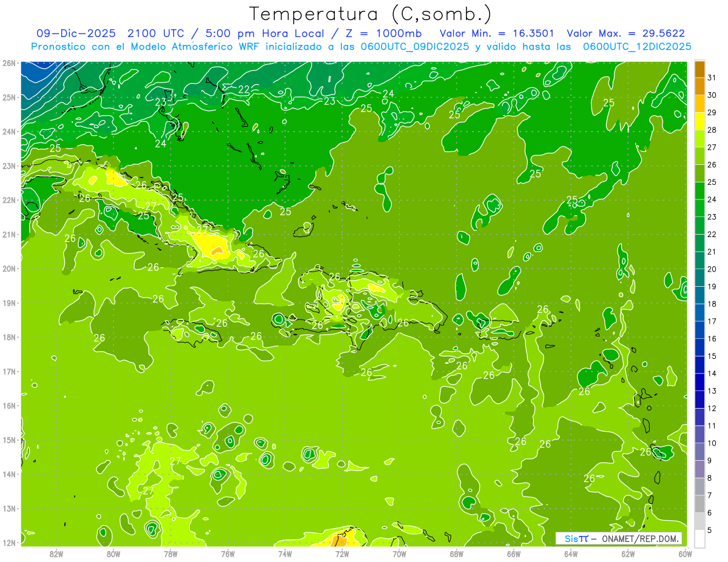728x562 pixels.
Task: Click the "26N" latitude axis label
Action: 8,63
